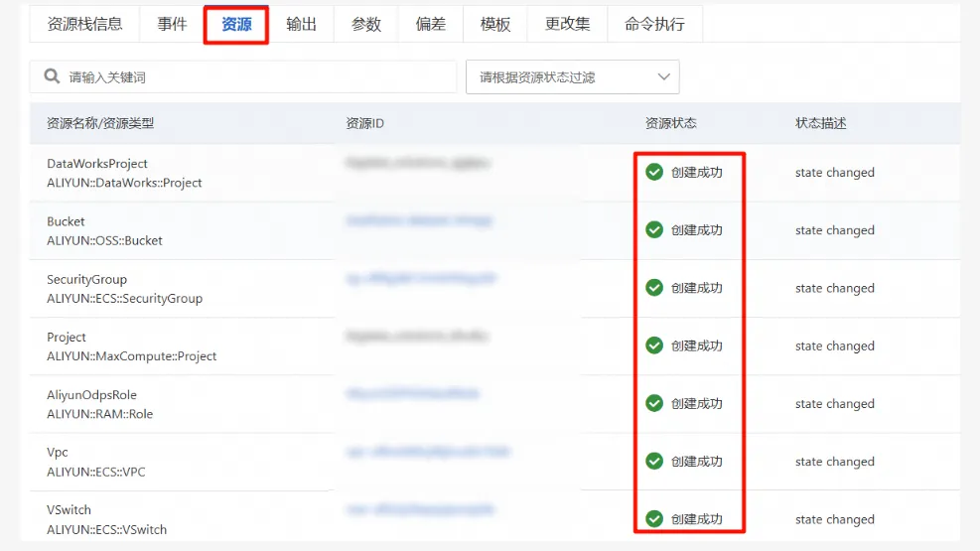Click the green check icon for SecurityGroup
Screen dimensions: 980x551
click(654, 287)
